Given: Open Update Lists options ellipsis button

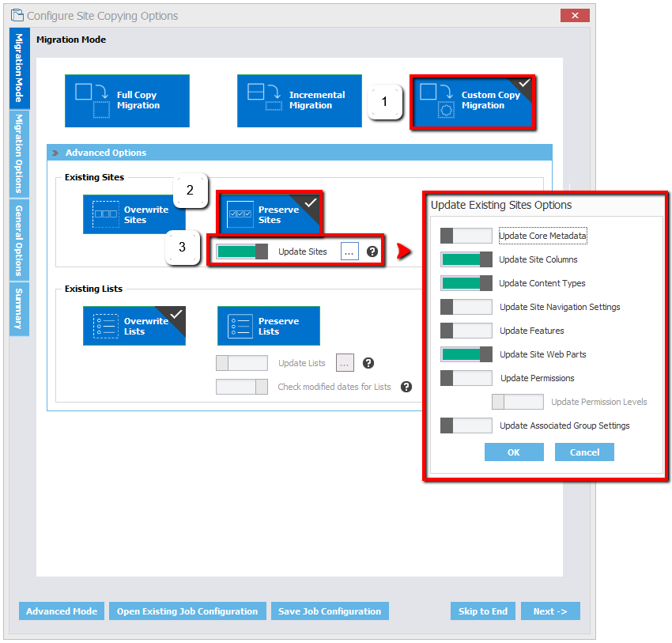Looking at the screenshot, I should click(x=345, y=363).
